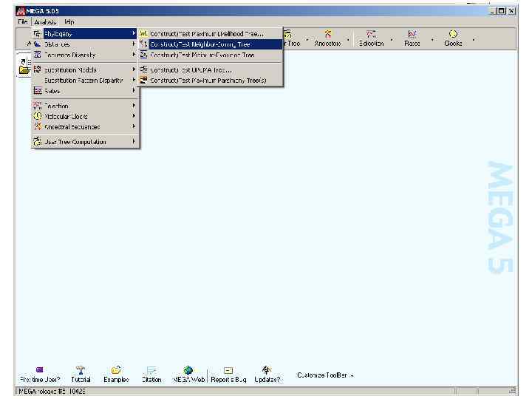Choose Construct/Test UPGMA Tree
This screenshot has height=399, width=532.
click(x=211, y=70)
